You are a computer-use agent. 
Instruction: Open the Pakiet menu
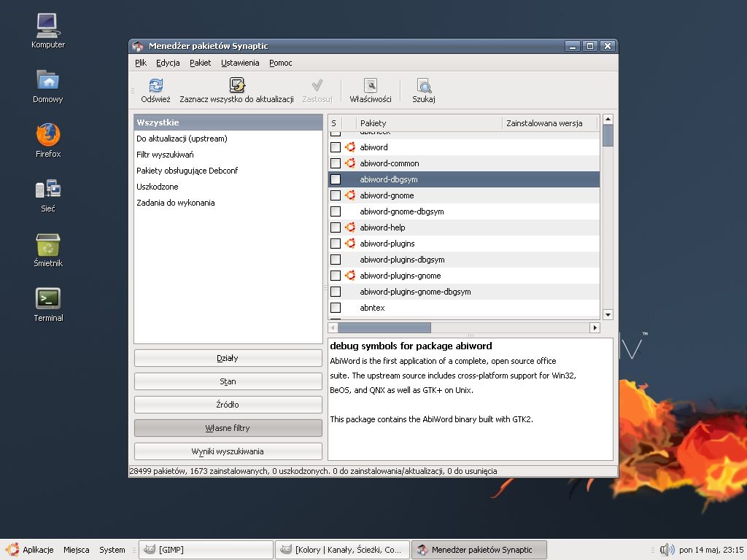[x=200, y=63]
